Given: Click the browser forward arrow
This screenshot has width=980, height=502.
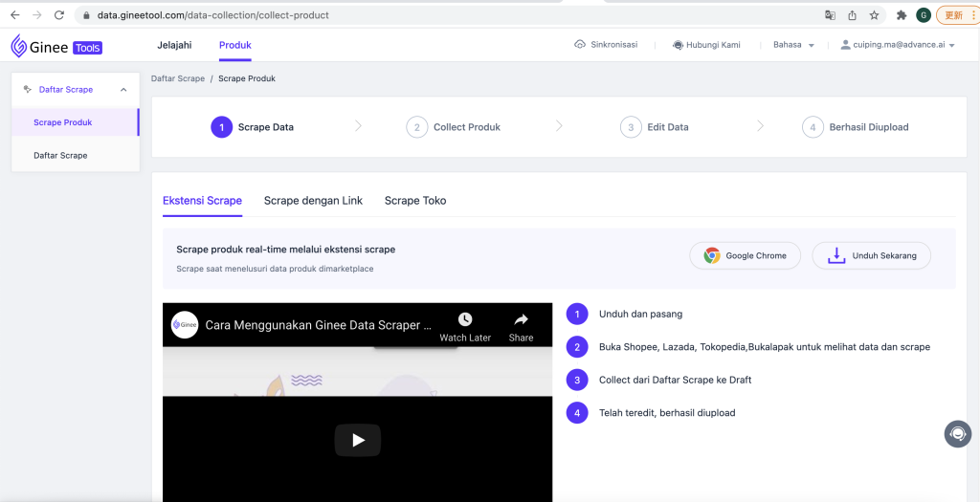Looking at the screenshot, I should pyautogui.click(x=37, y=15).
